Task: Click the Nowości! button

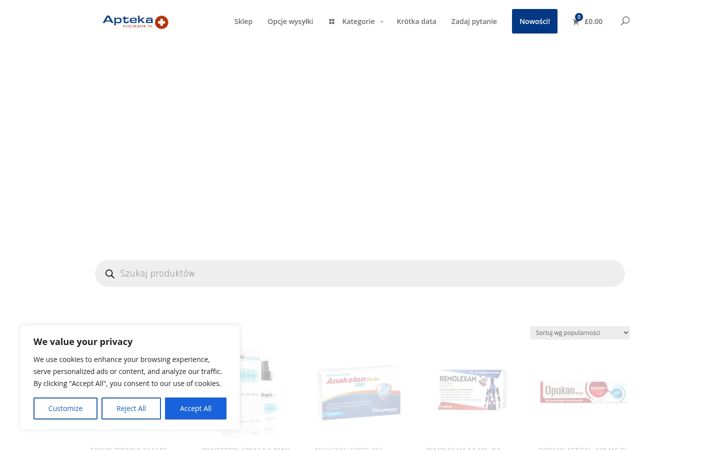Action: click(x=534, y=21)
